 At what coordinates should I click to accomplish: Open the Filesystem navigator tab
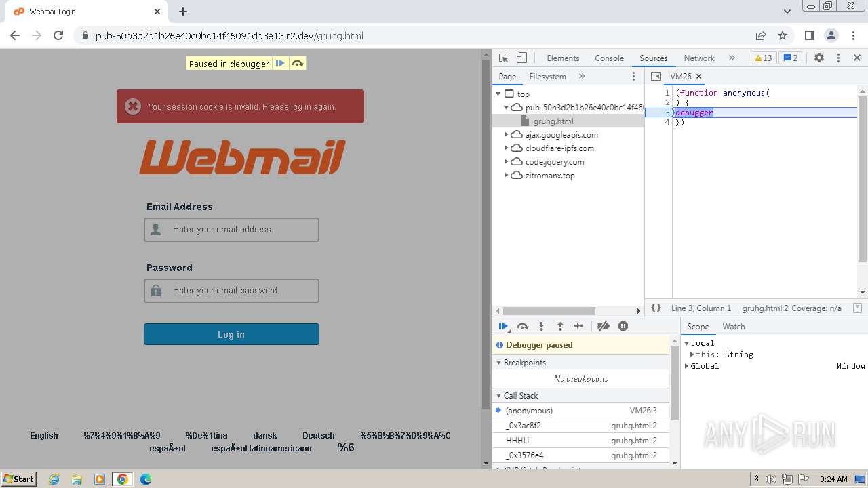tap(547, 77)
